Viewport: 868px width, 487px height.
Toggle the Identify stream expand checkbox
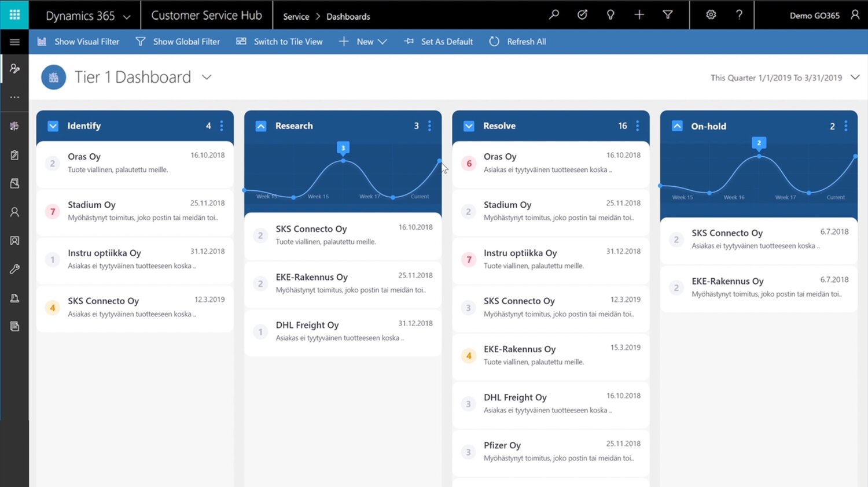[x=53, y=126]
